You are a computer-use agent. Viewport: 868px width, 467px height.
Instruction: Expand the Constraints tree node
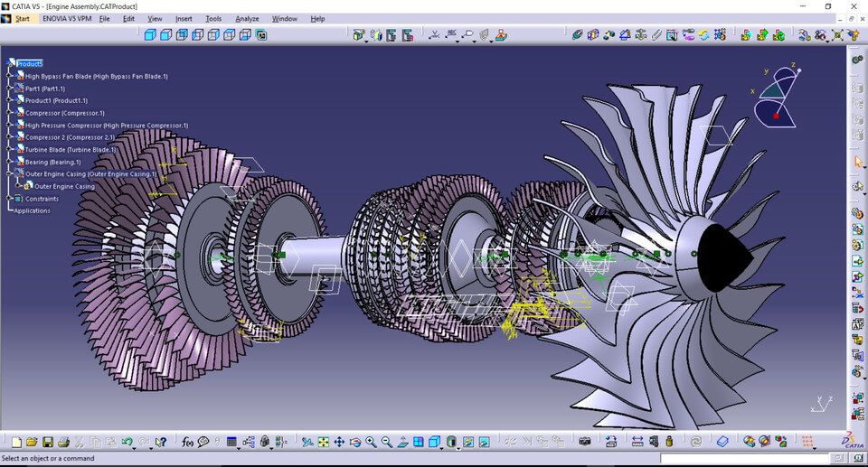click(9, 198)
